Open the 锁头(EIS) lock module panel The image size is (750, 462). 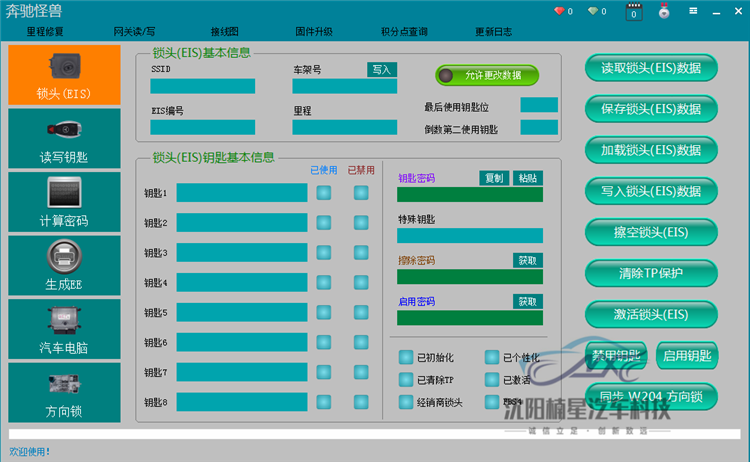64,75
